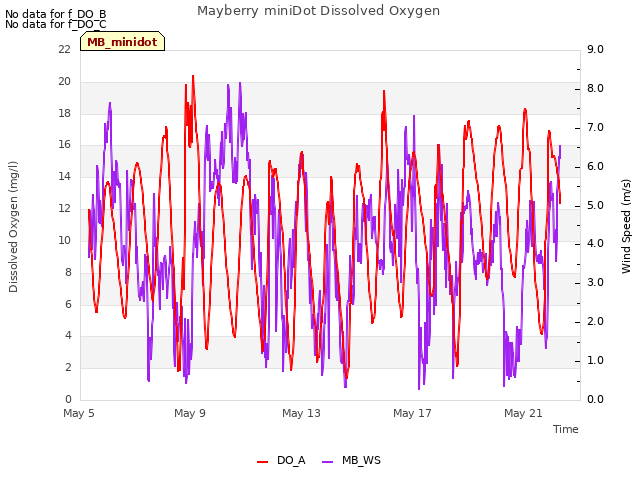Screen dimensions: 640x480
Task: Click 'No data for f_DO_C' message
Action: [56, 24]
